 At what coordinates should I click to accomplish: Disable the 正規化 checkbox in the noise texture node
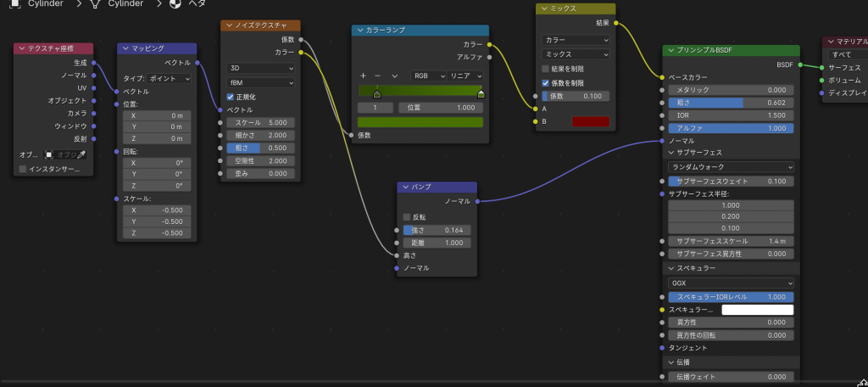(231, 97)
